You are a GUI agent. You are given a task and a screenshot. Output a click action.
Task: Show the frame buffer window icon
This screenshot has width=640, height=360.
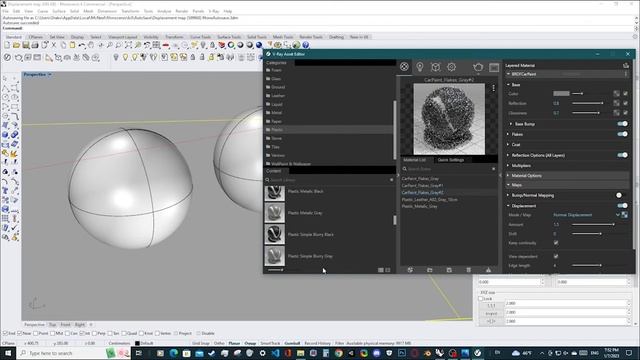tap(494, 67)
